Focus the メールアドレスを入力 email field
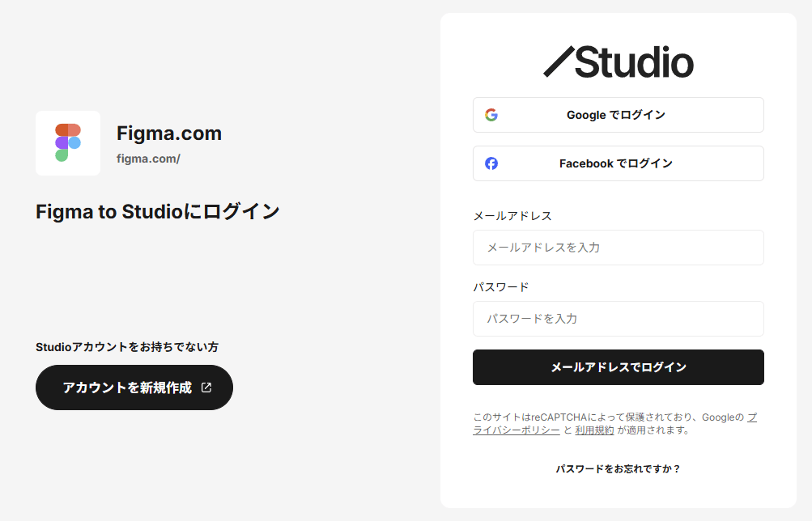The width and height of the screenshot is (812, 521). pos(619,248)
